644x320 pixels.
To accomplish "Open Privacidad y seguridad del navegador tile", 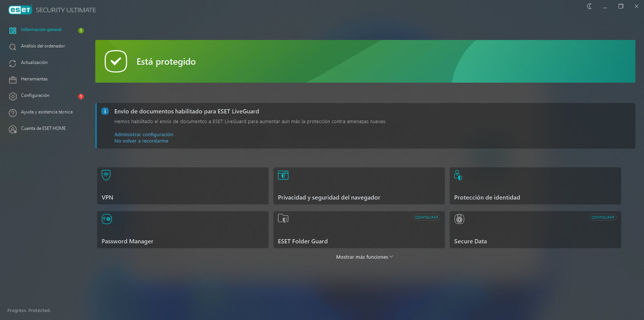I will click(x=359, y=186).
